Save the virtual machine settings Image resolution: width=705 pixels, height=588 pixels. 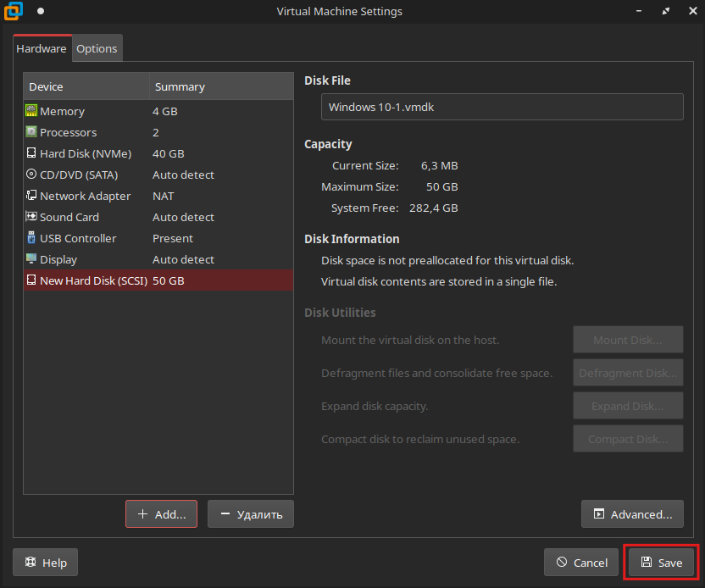click(x=661, y=563)
